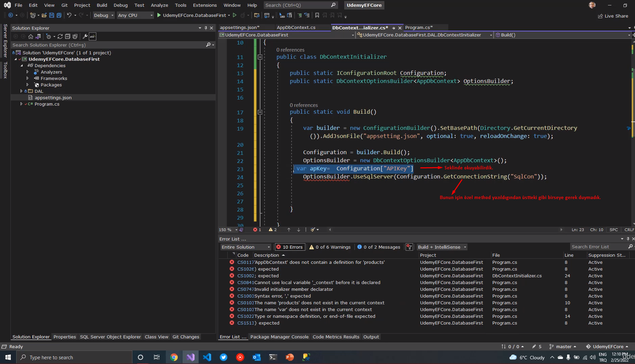
Task: Toggle the Warnings filter in Error List
Action: pyautogui.click(x=329, y=247)
